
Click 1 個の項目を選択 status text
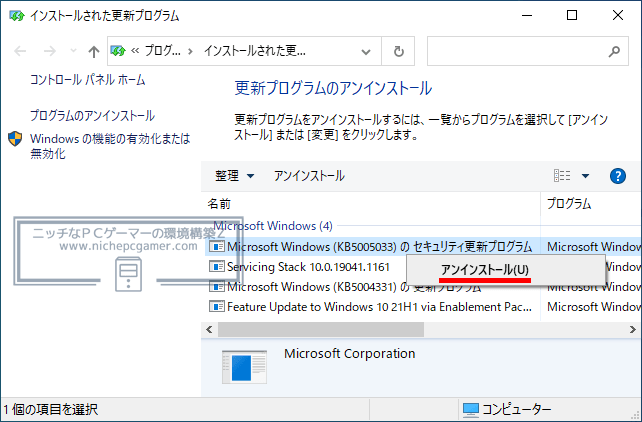51,409
